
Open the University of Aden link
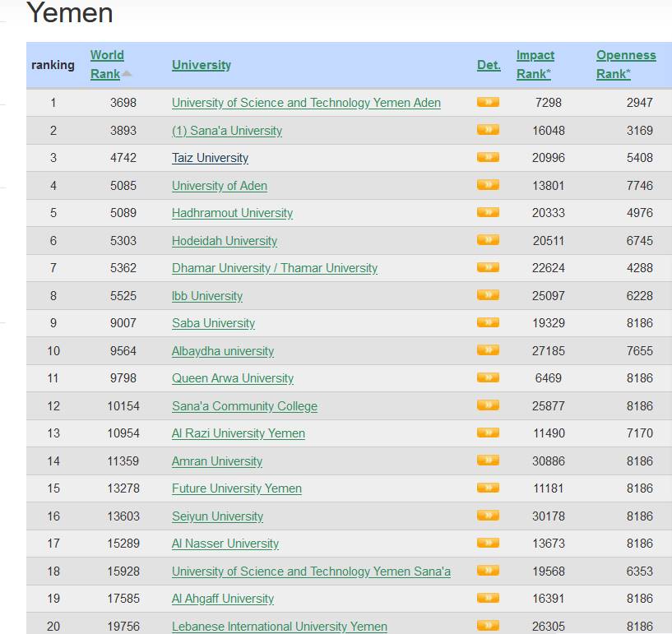tap(220, 186)
